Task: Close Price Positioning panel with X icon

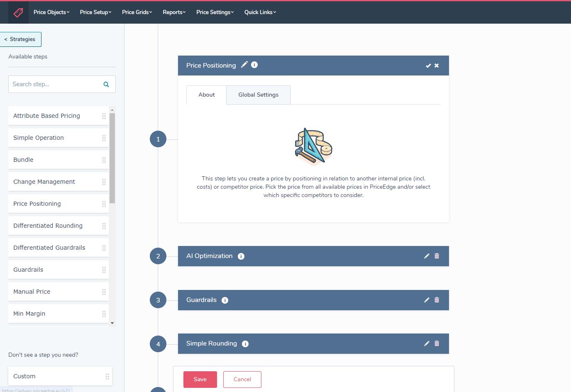Action: 437,66
